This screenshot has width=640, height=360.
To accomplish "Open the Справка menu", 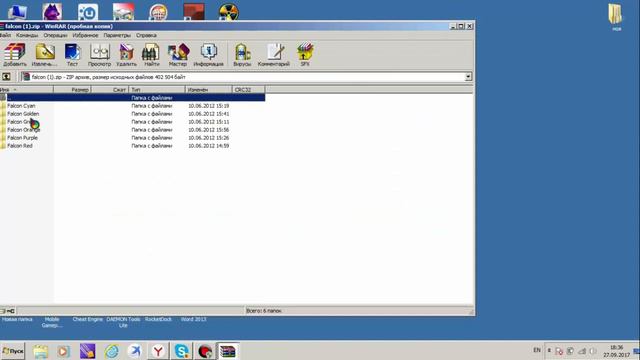I will (146, 36).
